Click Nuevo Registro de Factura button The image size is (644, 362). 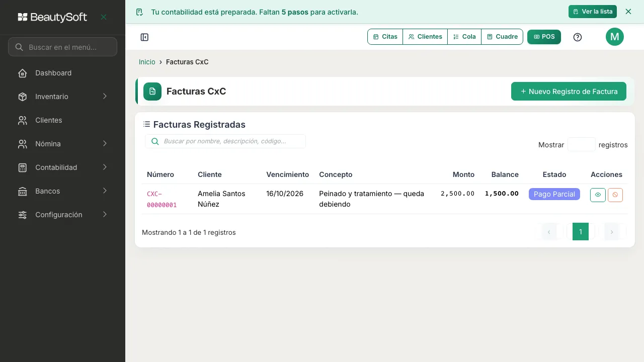[x=569, y=92]
